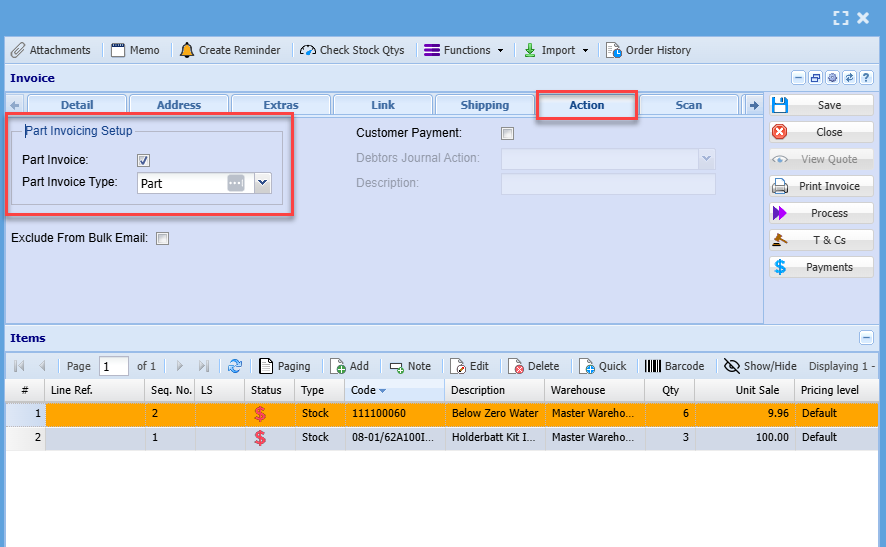The height and width of the screenshot is (547, 886).
Task: Click Create Reminder bell
Action: tap(230, 50)
